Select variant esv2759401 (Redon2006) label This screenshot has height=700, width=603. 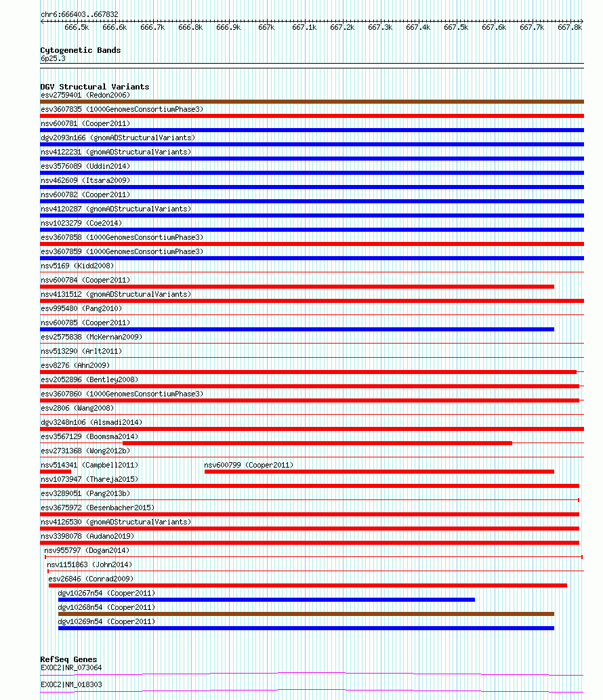85,95
